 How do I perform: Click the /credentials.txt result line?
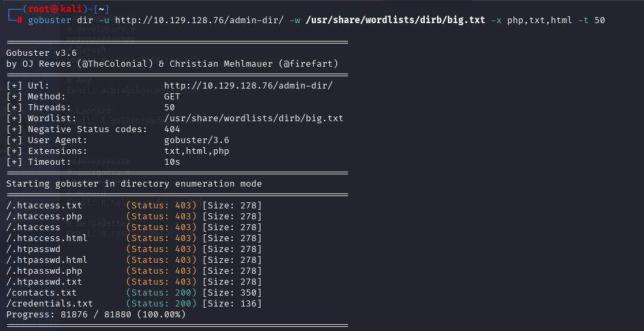click(x=134, y=304)
